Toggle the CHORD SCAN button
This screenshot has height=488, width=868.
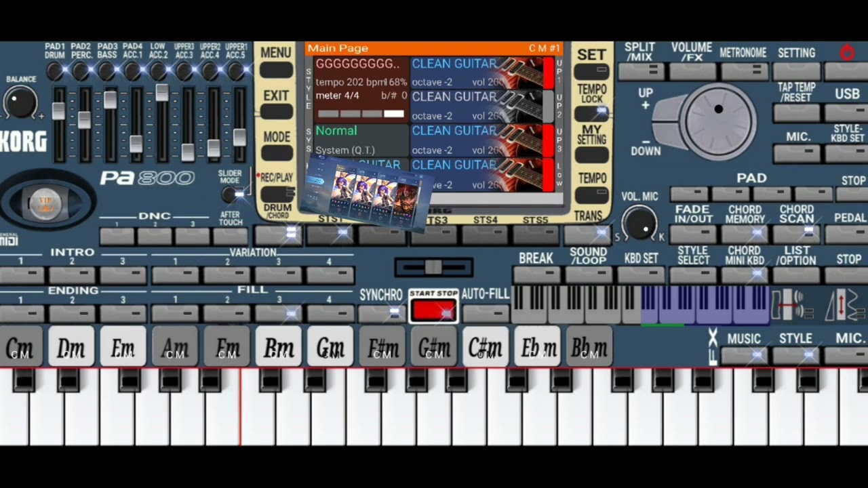(x=796, y=234)
